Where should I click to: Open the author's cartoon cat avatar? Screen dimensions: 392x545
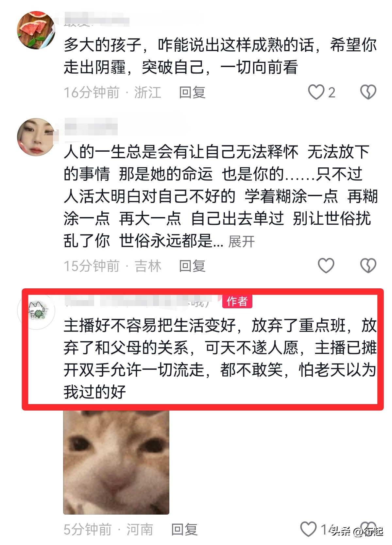[36, 311]
